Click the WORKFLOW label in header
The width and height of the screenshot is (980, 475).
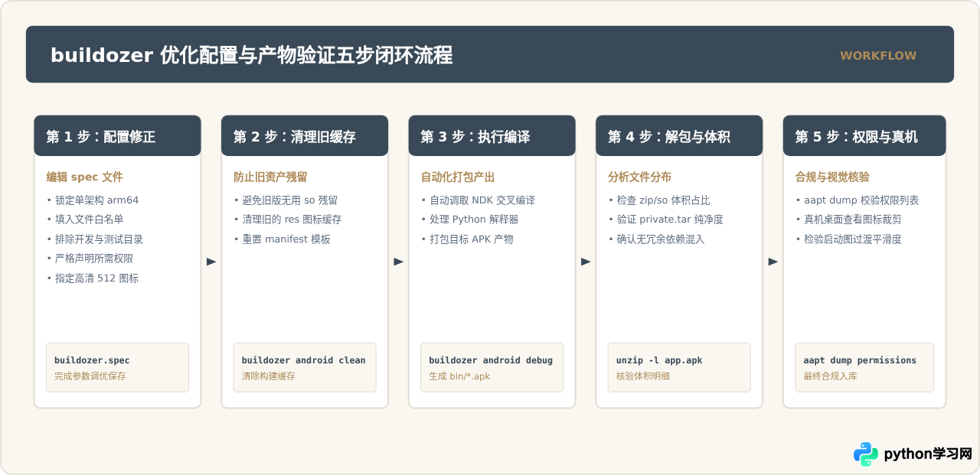point(878,55)
